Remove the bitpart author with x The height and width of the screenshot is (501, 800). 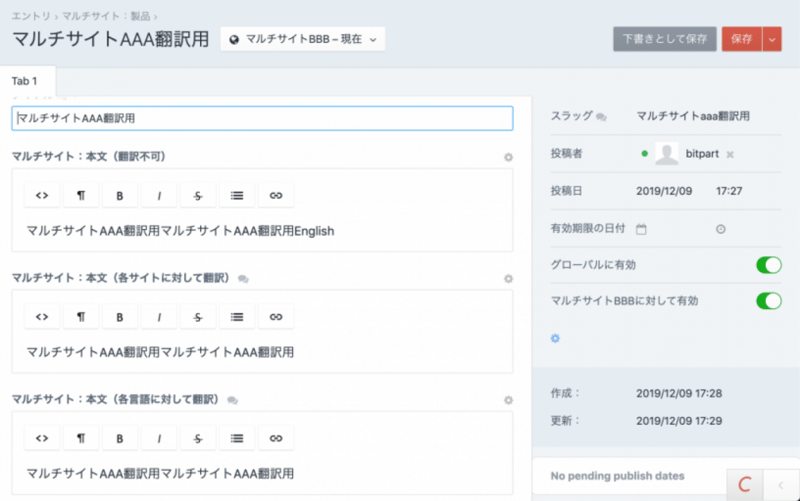click(x=730, y=154)
